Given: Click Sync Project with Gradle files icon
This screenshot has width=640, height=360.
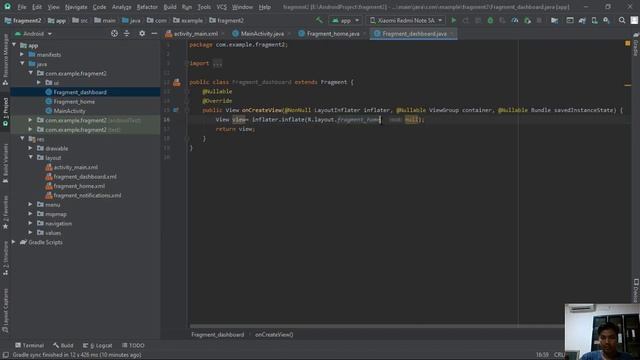Looking at the screenshot, I should click(582, 20).
